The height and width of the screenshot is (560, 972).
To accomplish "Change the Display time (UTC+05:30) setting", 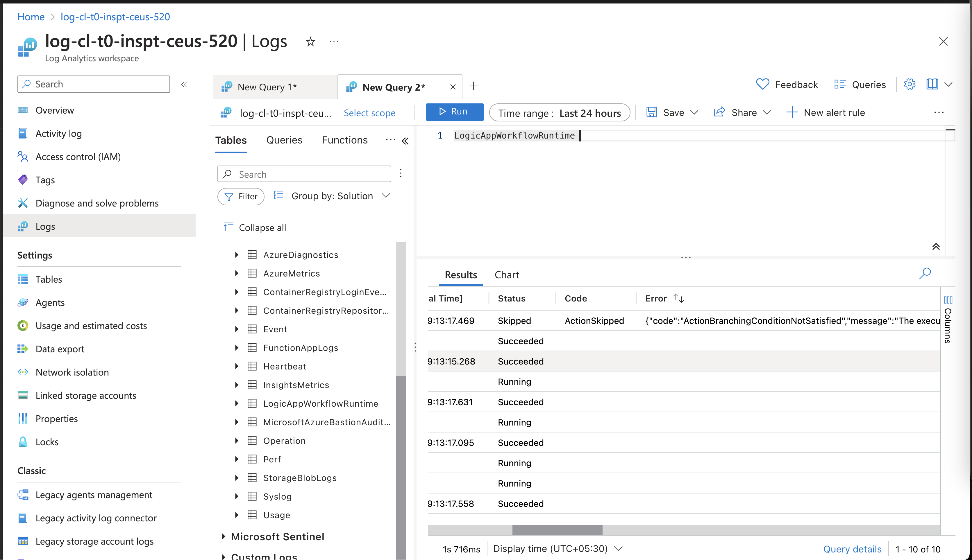I will click(x=558, y=549).
